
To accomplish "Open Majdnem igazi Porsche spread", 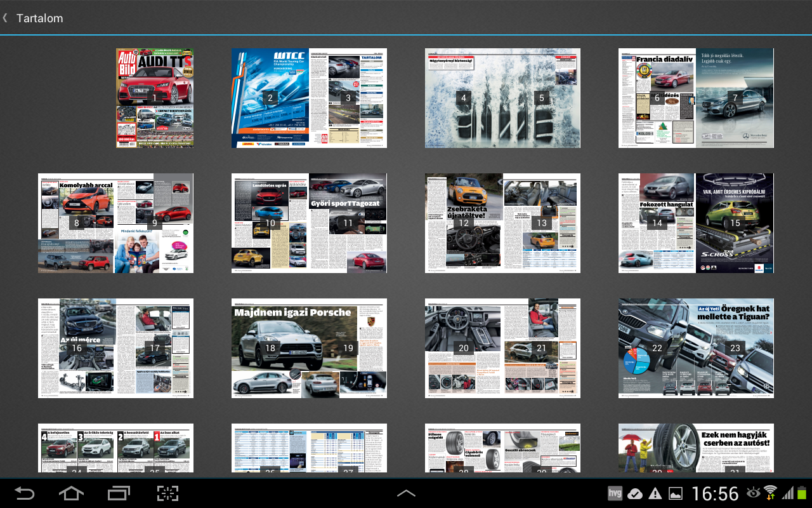I will [309, 348].
